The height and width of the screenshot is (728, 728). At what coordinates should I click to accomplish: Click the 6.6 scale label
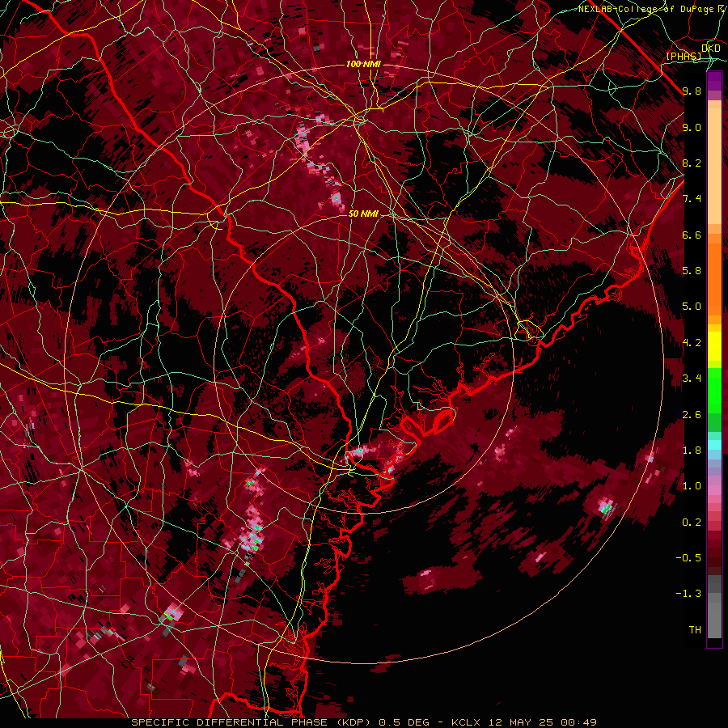pos(692,235)
